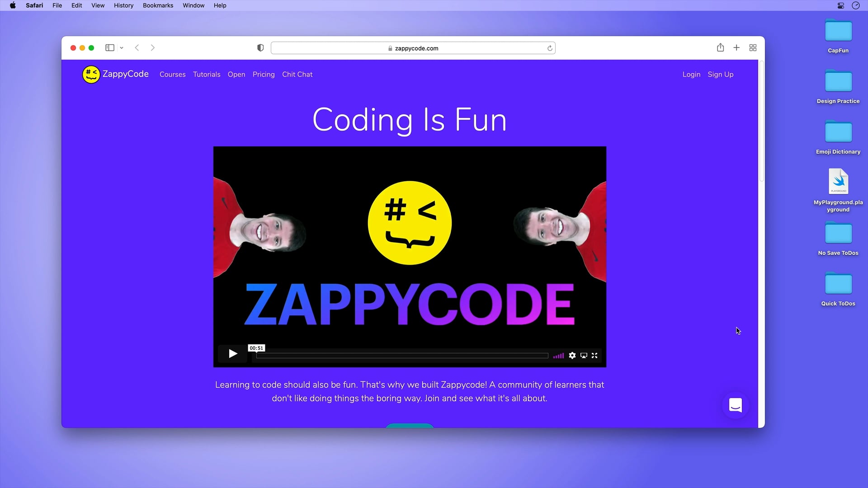Select the No Save ToDos folder
Image resolution: width=868 pixels, height=488 pixels.
click(x=838, y=239)
